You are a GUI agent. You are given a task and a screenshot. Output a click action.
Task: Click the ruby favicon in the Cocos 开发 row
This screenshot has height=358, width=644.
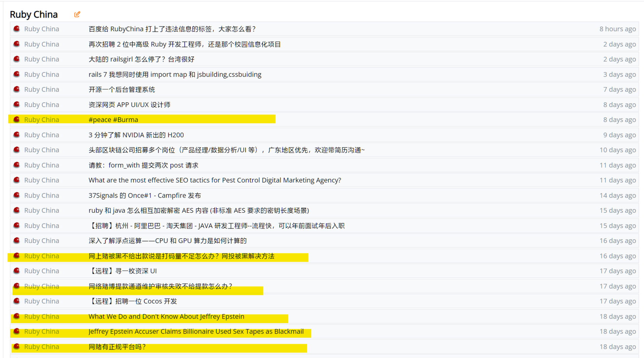pos(16,301)
